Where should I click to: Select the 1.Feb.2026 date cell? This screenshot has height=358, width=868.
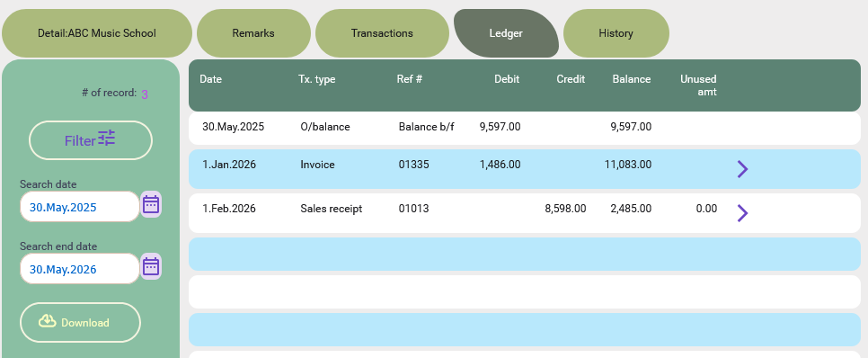(x=228, y=209)
